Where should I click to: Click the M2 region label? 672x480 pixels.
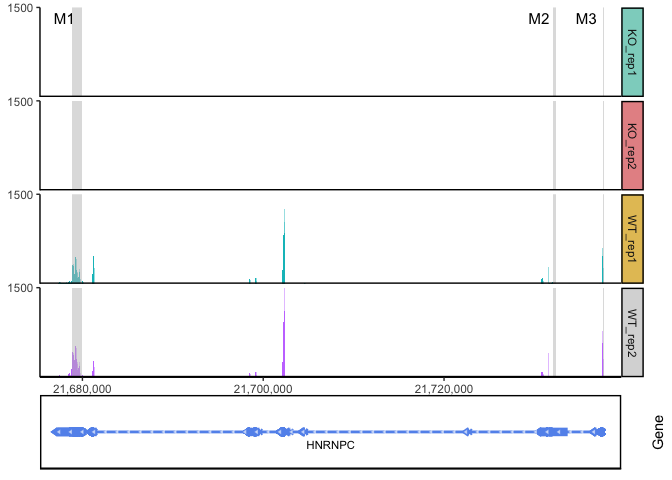[x=539, y=20]
